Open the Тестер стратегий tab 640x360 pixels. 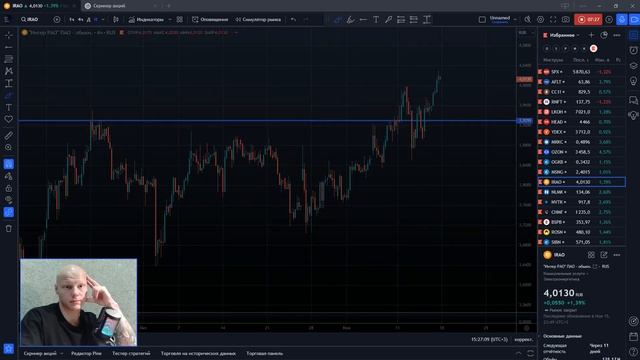coord(131,353)
